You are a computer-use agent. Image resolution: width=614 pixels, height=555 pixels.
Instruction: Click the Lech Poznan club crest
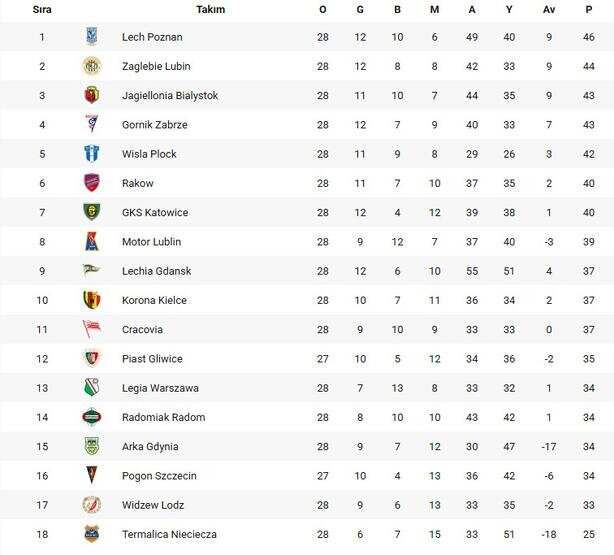92,37
